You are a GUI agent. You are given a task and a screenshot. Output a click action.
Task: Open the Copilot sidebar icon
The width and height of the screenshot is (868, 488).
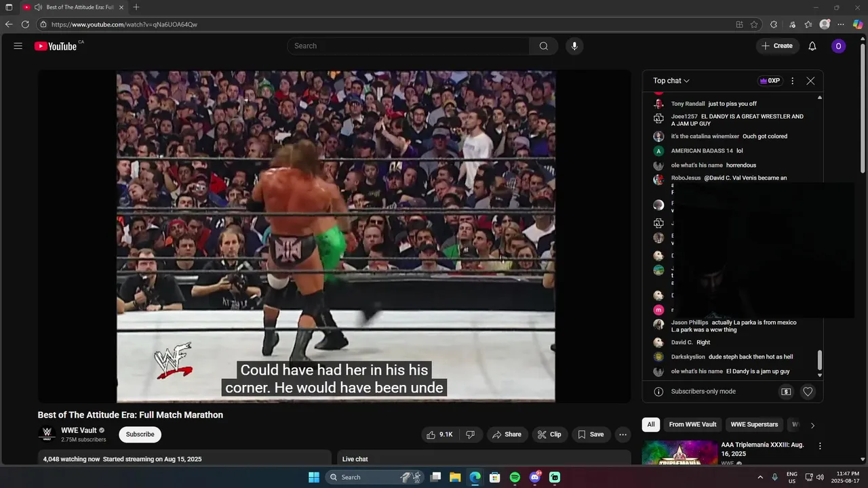click(858, 24)
